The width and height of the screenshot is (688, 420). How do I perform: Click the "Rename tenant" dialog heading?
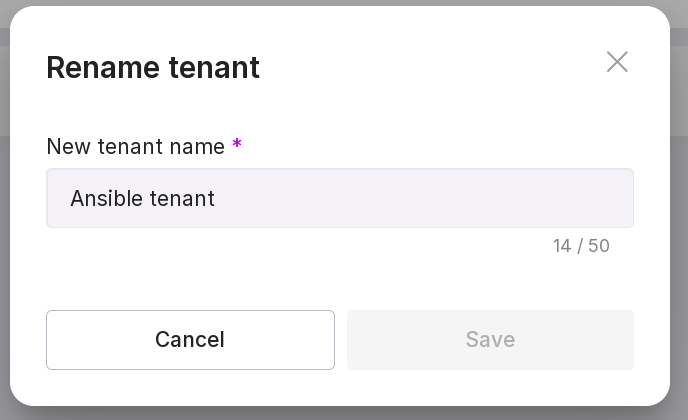(x=153, y=67)
